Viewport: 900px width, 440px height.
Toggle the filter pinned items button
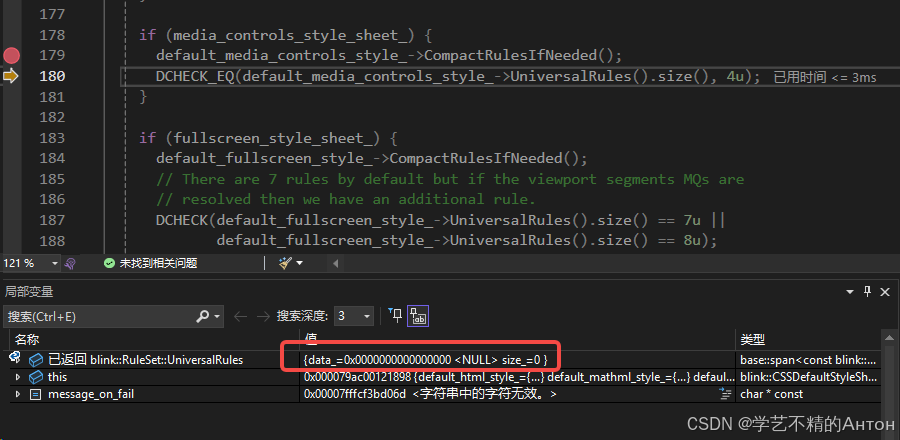click(x=395, y=316)
